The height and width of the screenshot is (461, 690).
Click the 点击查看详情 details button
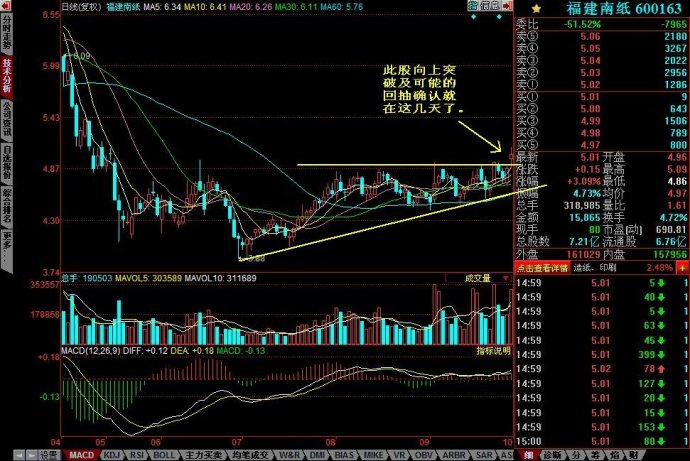pyautogui.click(x=542, y=267)
